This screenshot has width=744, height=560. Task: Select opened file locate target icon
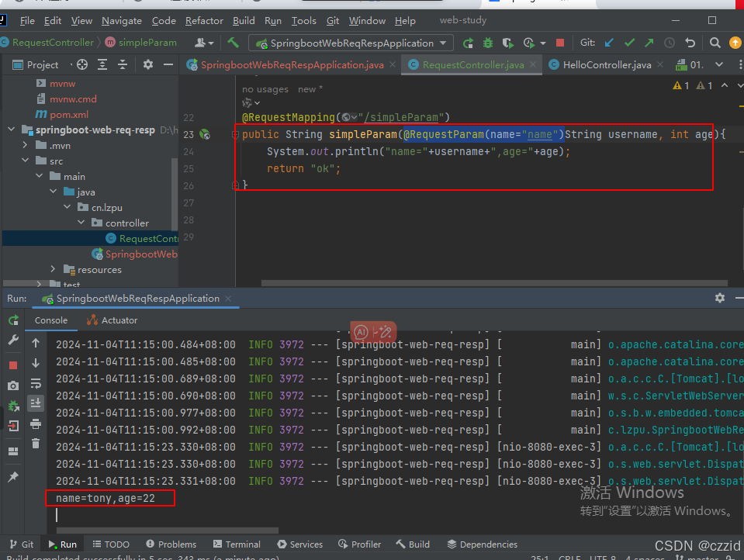tap(82, 64)
